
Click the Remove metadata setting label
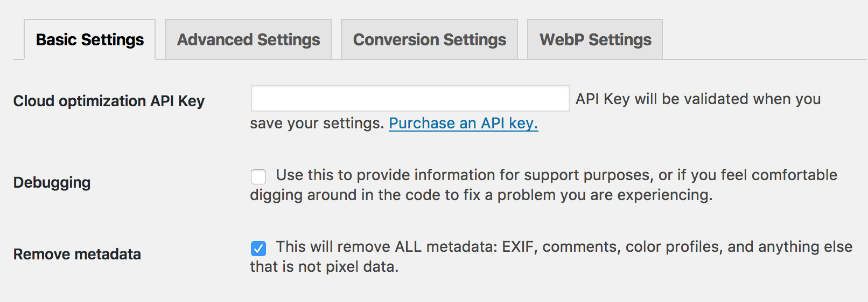pos(77,254)
